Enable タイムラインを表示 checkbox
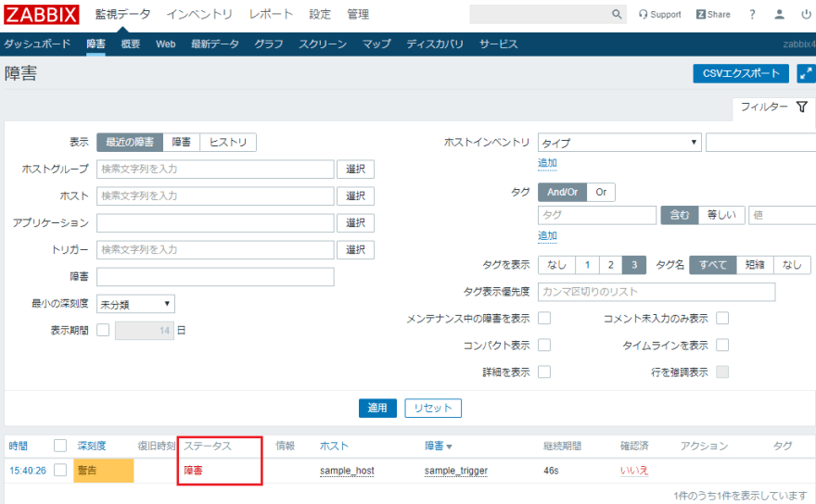The height and width of the screenshot is (504, 816). pyautogui.click(x=722, y=346)
